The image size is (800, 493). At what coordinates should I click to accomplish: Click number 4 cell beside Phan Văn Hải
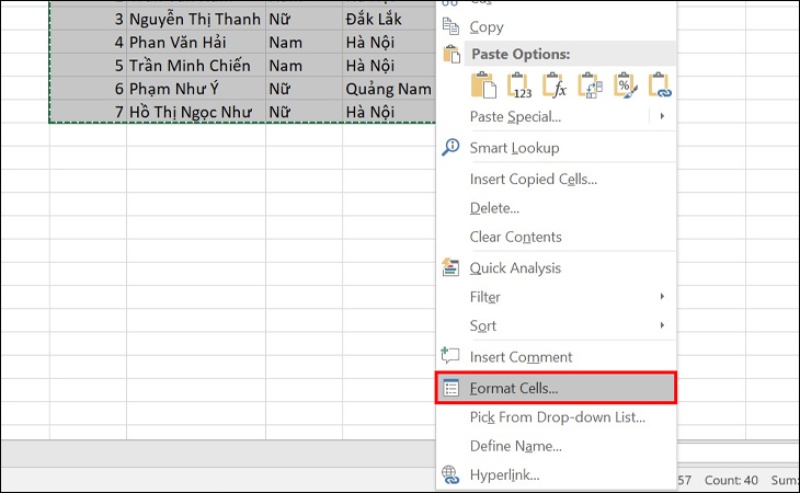[88, 42]
